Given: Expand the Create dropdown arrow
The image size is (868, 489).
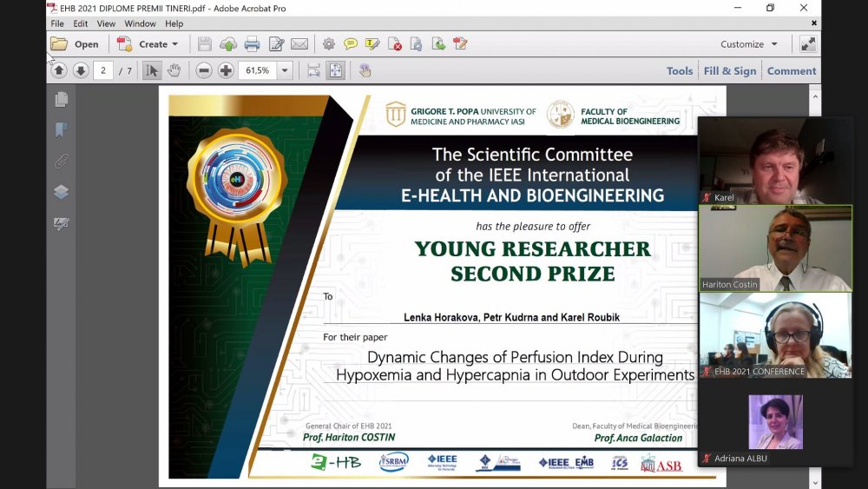Looking at the screenshot, I should click(175, 43).
